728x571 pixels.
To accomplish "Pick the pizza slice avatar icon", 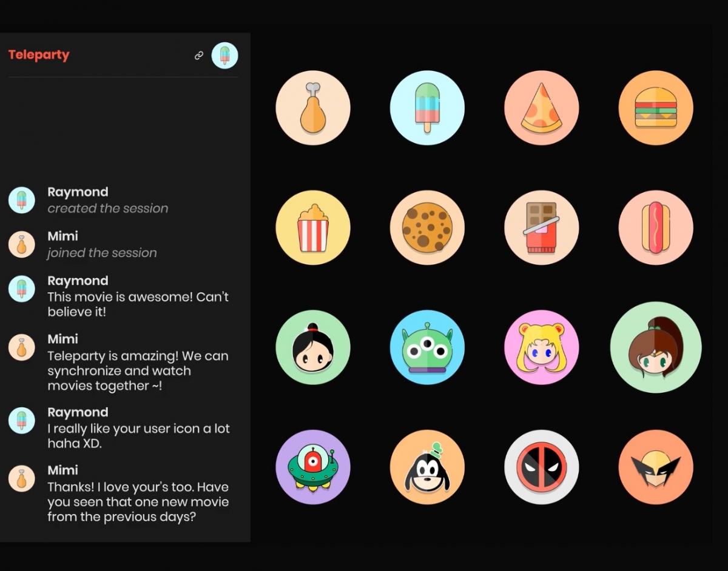I will 542,108.
